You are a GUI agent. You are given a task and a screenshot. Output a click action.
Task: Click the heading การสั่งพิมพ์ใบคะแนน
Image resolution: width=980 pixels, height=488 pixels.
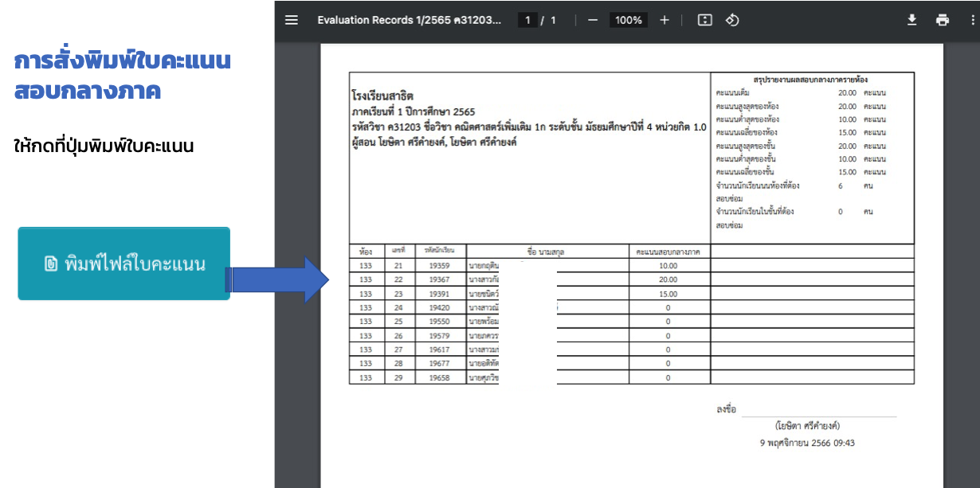pos(123,61)
